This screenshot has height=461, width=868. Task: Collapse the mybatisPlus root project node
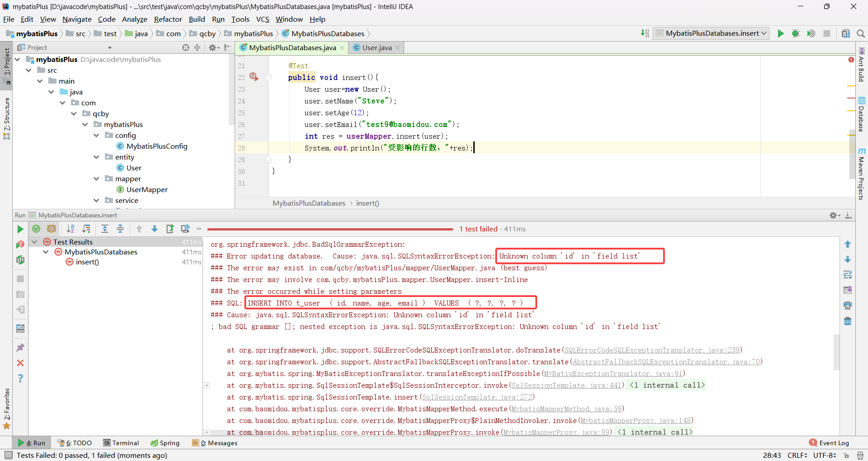point(18,59)
